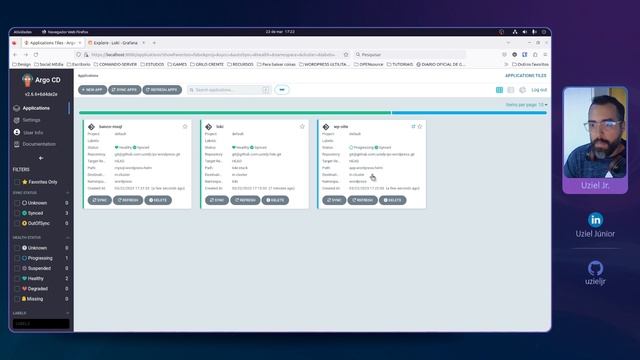Click the git icon on the first card
This screenshot has width=640, height=360.
(91, 127)
